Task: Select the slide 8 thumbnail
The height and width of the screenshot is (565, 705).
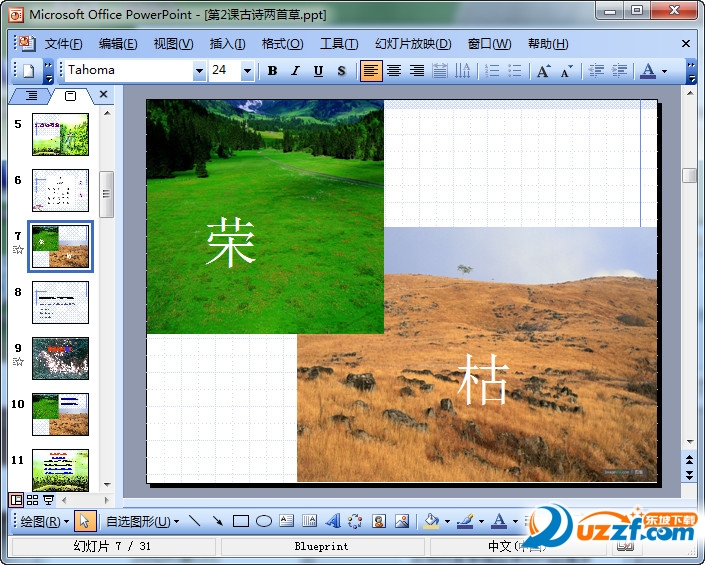Action: coord(60,303)
